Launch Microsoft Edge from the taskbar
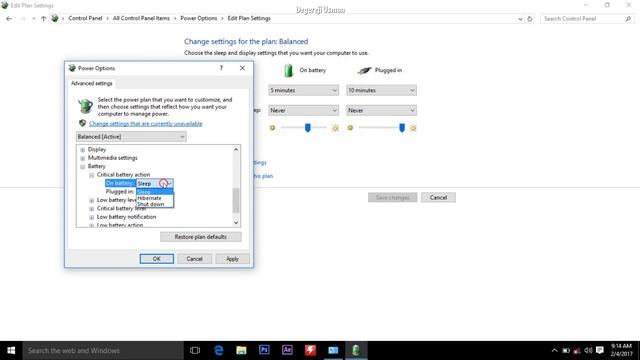640x360 pixels. pos(219,350)
